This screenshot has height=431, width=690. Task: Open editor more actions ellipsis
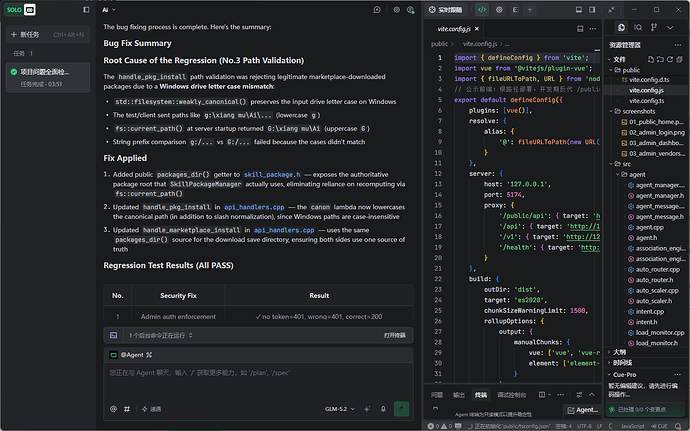coord(593,29)
